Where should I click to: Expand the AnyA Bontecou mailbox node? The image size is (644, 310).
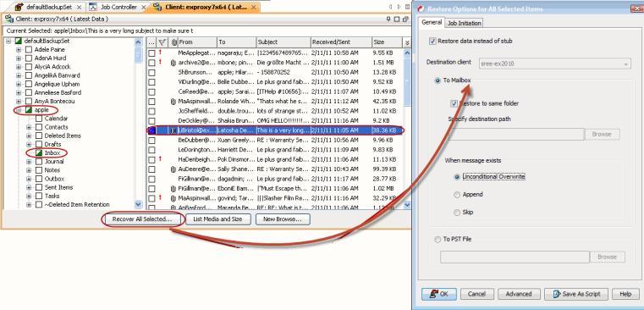[19, 101]
